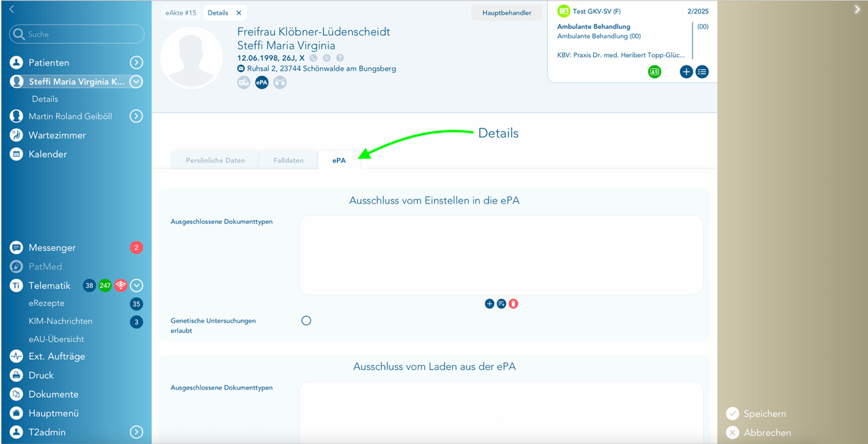Expand the Telematik section chevron
Viewport: 868px width, 444px height.
pos(136,285)
